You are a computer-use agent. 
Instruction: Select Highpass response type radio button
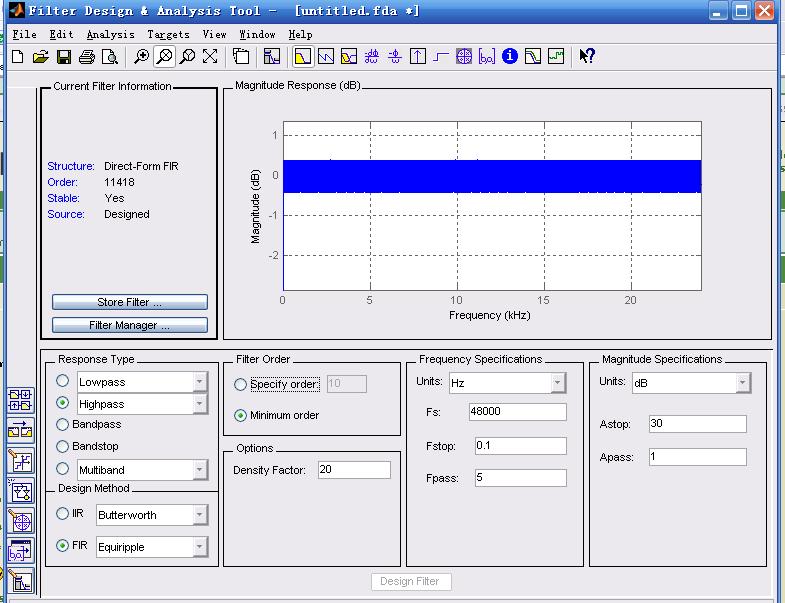(63, 403)
